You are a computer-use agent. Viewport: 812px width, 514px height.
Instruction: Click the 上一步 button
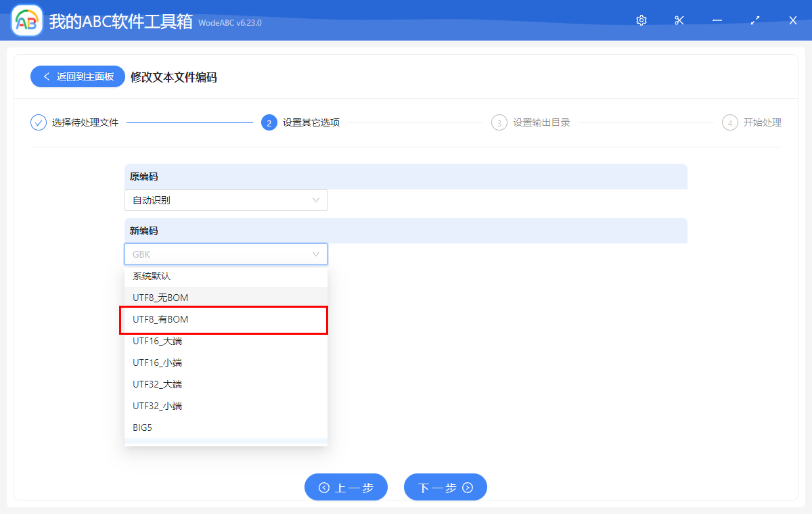(x=346, y=487)
